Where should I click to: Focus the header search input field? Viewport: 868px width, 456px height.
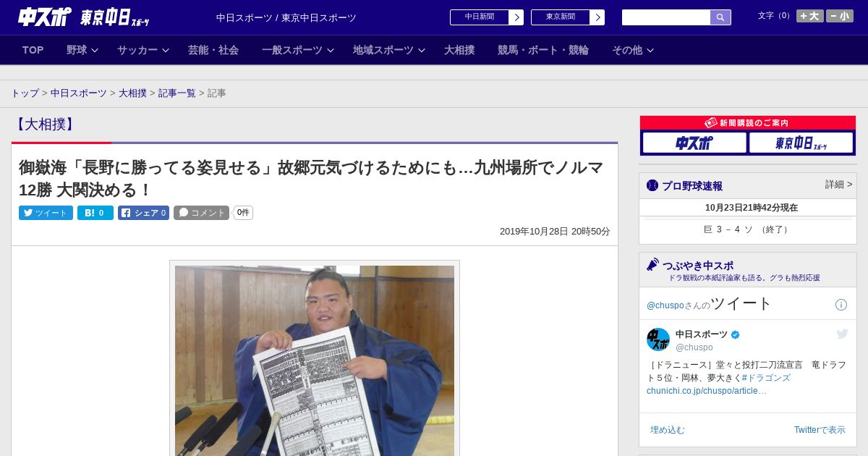coord(666,17)
